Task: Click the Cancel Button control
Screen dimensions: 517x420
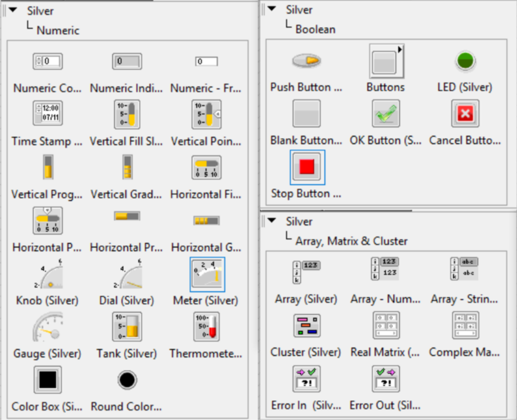Action: (x=464, y=114)
